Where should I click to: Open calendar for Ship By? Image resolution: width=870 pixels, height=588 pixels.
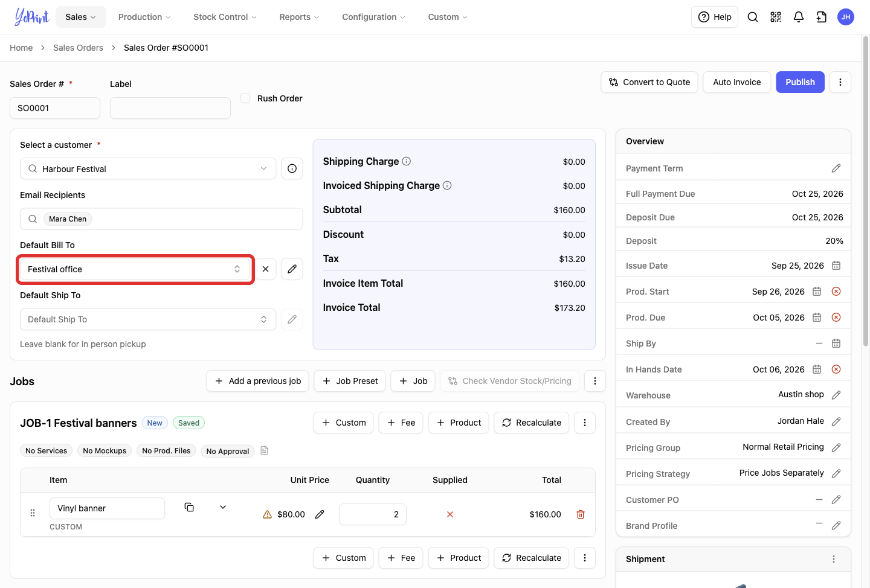pyautogui.click(x=836, y=344)
